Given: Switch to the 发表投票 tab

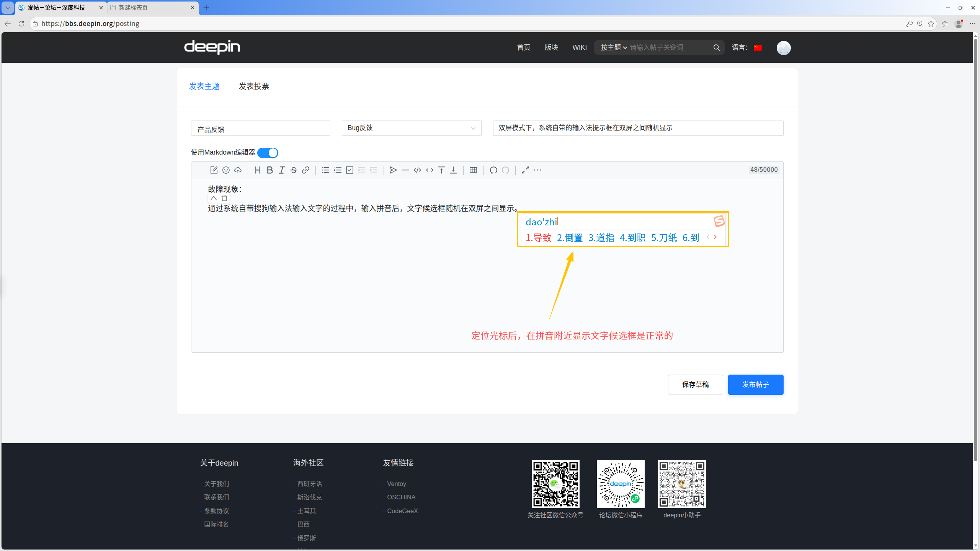Looking at the screenshot, I should click(x=254, y=86).
